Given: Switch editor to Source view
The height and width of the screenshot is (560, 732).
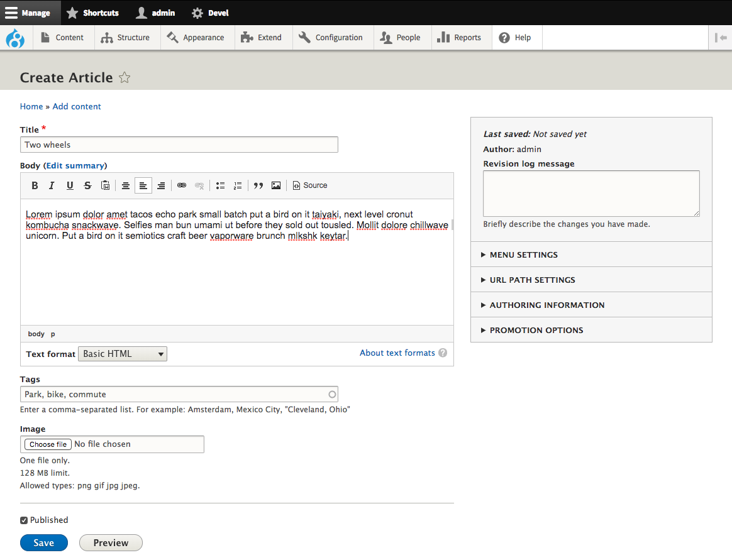Looking at the screenshot, I should point(310,185).
